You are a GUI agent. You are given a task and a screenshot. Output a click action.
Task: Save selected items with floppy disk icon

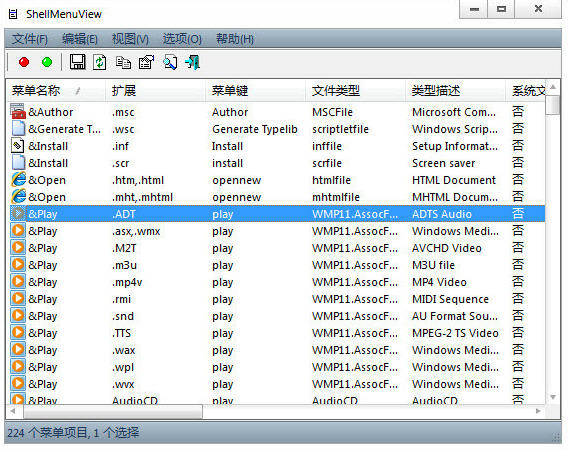click(x=77, y=62)
